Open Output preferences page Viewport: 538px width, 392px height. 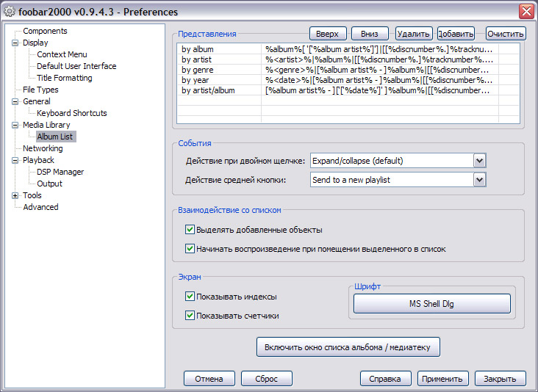click(49, 184)
